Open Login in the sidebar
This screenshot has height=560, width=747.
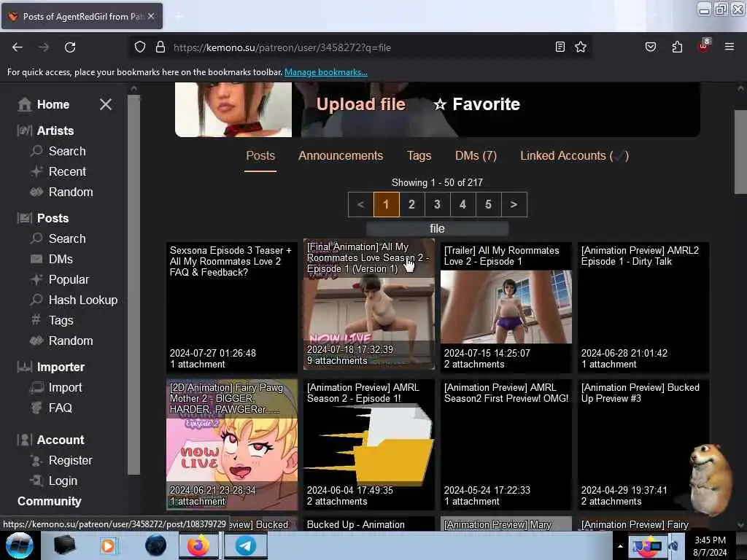[x=53, y=481]
